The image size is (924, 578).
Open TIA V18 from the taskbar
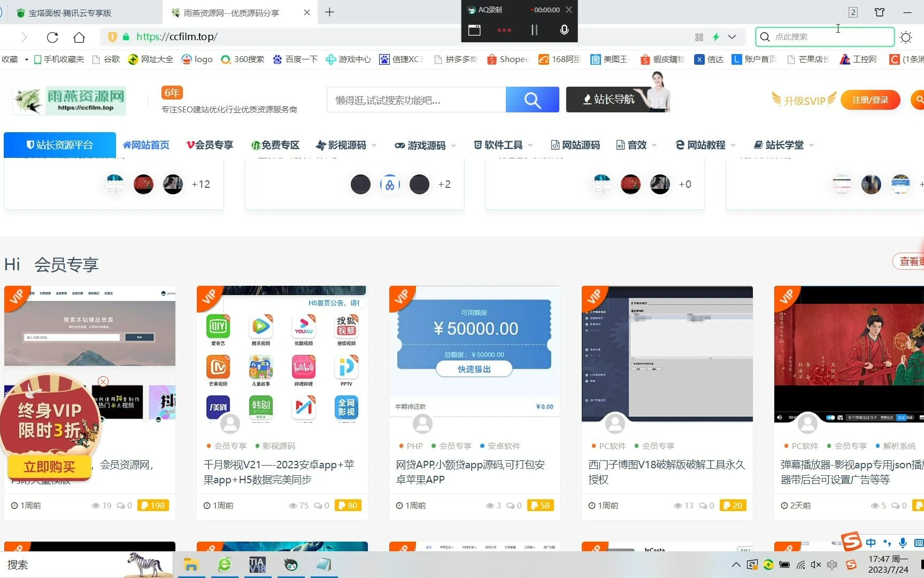point(258,565)
